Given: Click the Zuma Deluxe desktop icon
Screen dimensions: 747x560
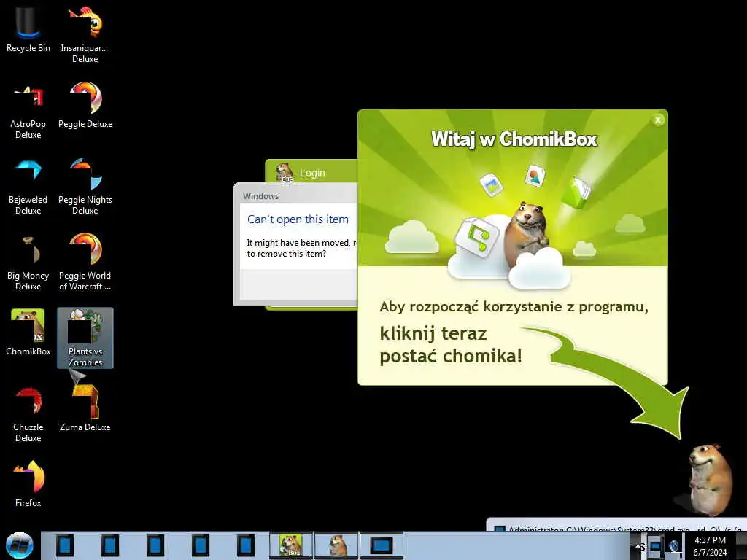Looking at the screenshot, I should coord(85,408).
